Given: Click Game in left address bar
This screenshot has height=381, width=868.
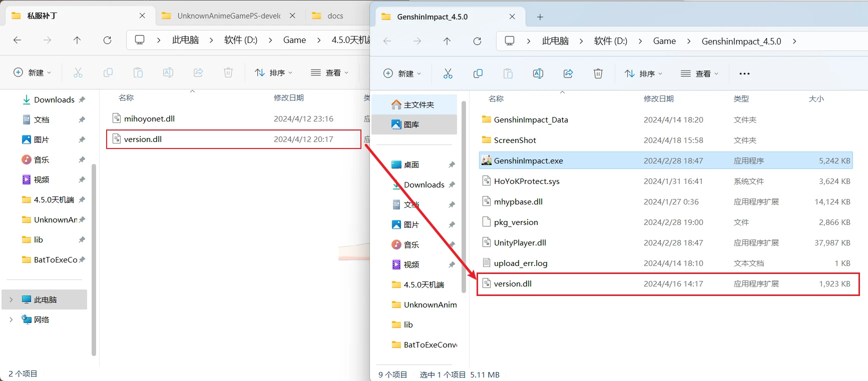Looking at the screenshot, I should click(x=294, y=40).
